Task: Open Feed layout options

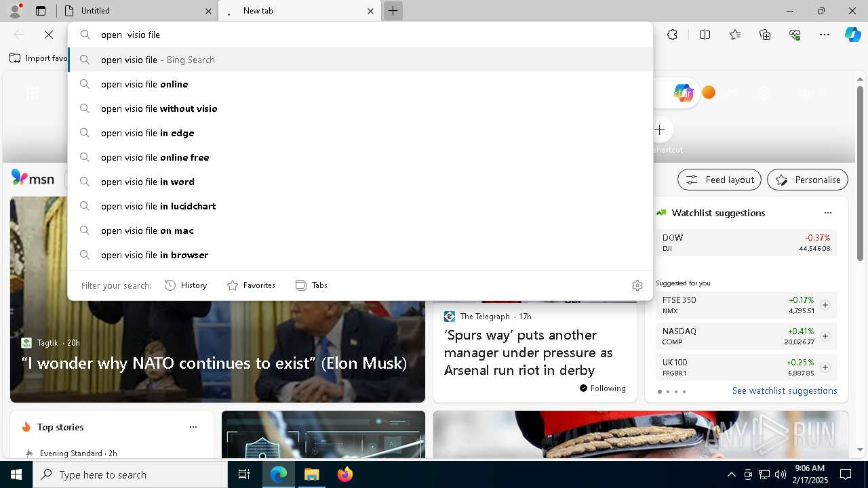Action: [x=719, y=180]
